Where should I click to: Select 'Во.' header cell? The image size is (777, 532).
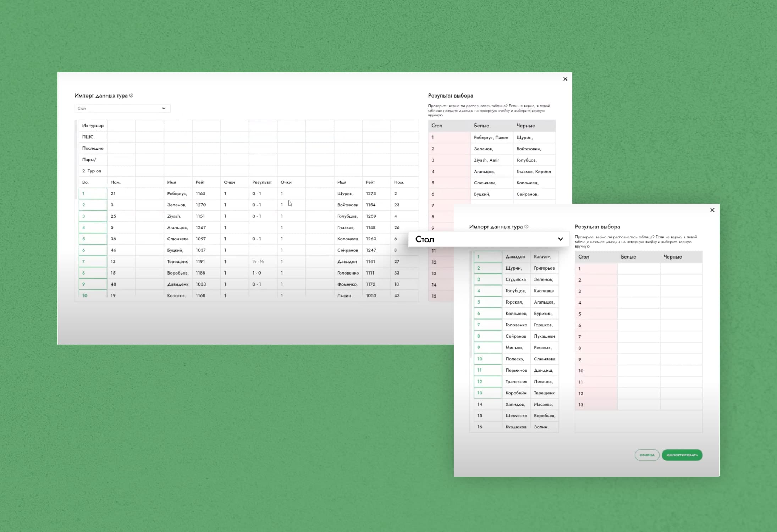pyautogui.click(x=93, y=182)
